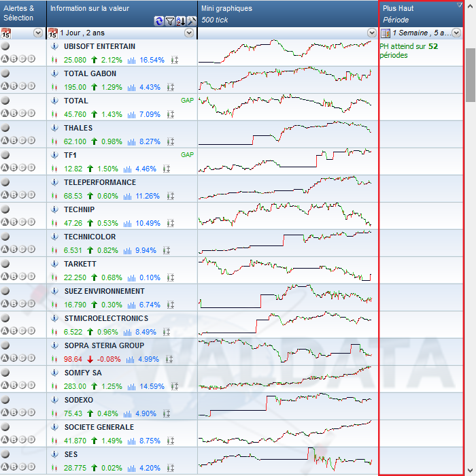
Task: Open Alertes & Sélection column dropdown
Action: 38,33
